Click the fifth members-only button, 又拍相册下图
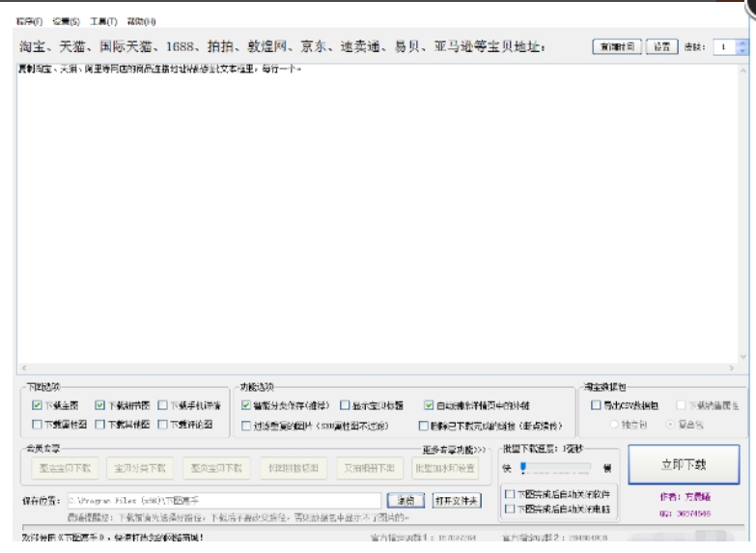The height and width of the screenshot is (553, 756). coord(370,468)
